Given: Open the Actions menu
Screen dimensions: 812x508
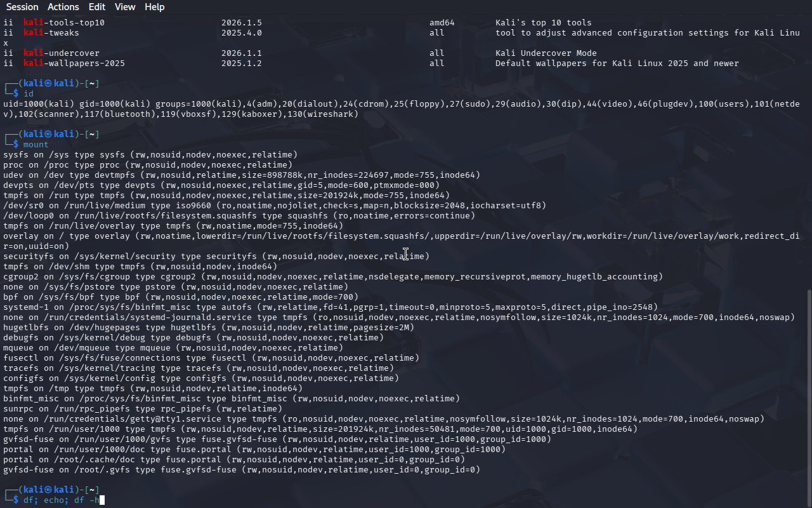Looking at the screenshot, I should point(63,7).
